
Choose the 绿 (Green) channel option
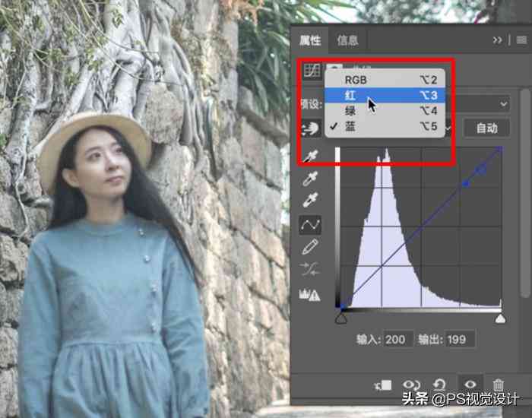pyautogui.click(x=385, y=111)
